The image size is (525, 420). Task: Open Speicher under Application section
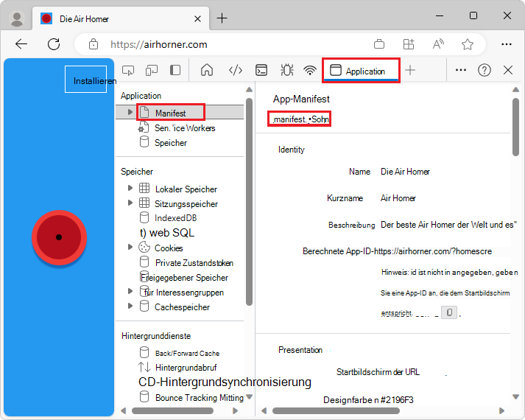(x=163, y=143)
